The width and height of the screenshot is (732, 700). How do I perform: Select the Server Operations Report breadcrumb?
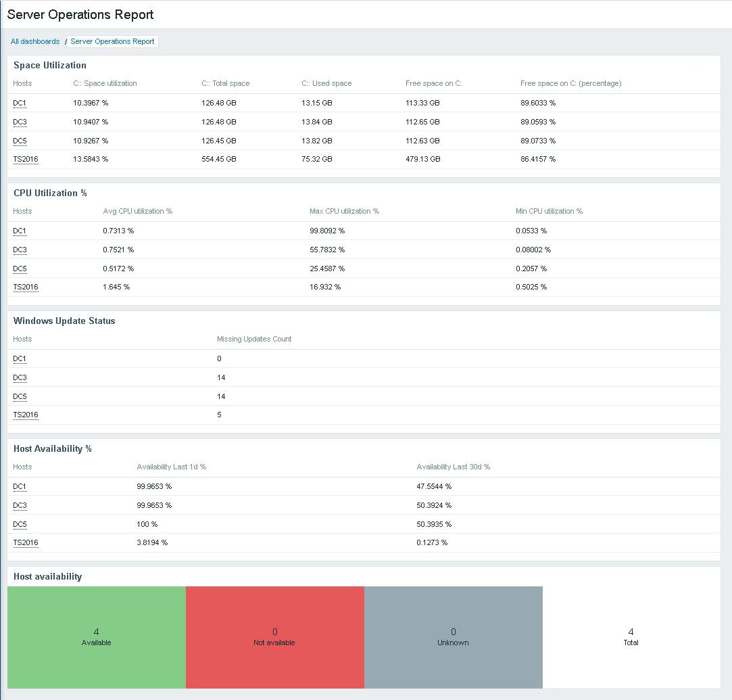112,41
